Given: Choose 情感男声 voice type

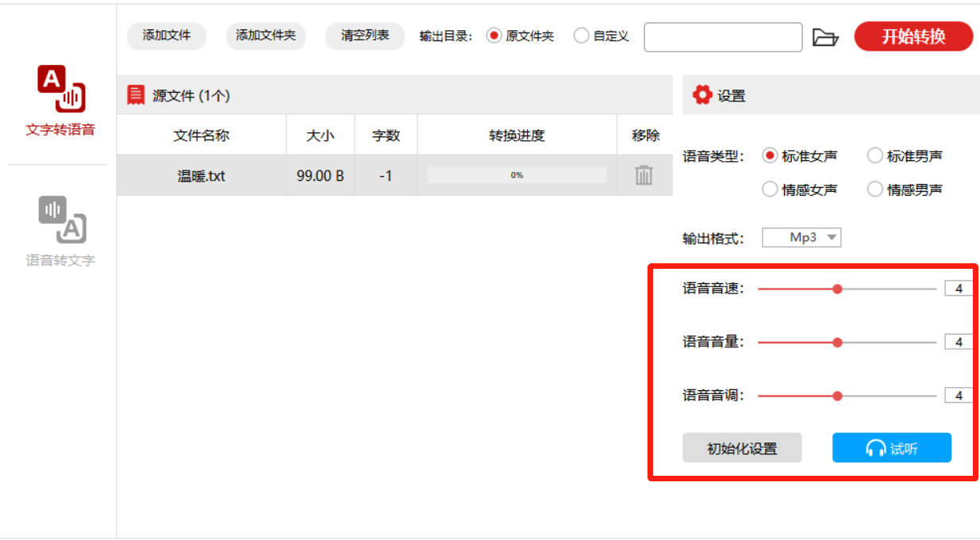Looking at the screenshot, I should (905, 190).
